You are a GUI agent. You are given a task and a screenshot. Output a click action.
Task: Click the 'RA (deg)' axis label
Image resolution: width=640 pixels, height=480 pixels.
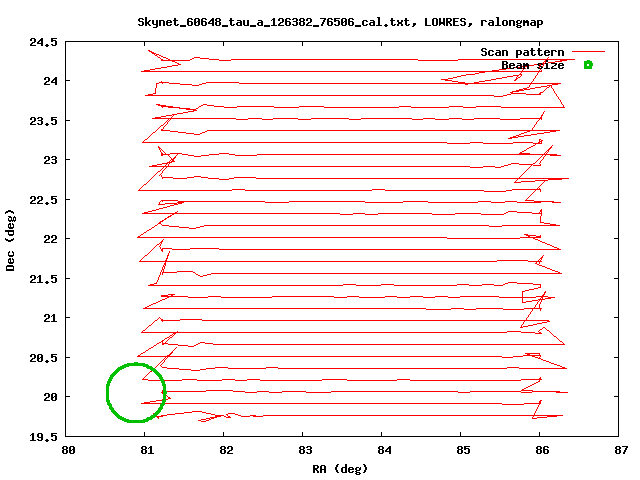point(340,469)
